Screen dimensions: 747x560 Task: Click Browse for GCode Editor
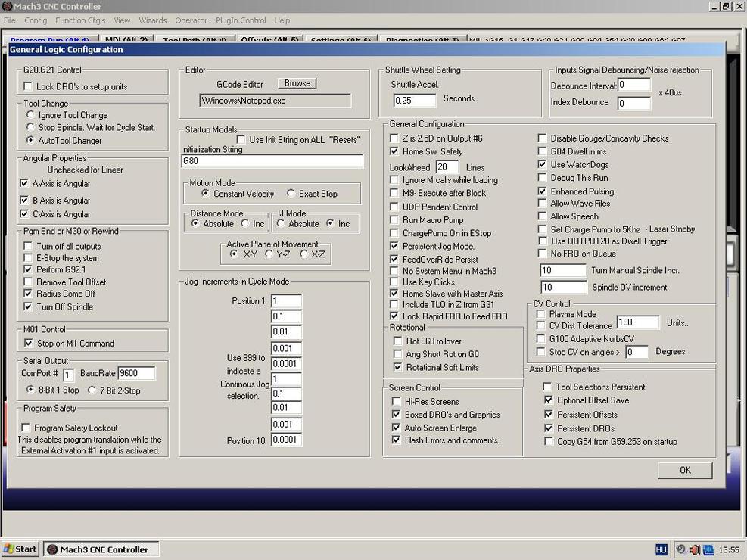(297, 83)
